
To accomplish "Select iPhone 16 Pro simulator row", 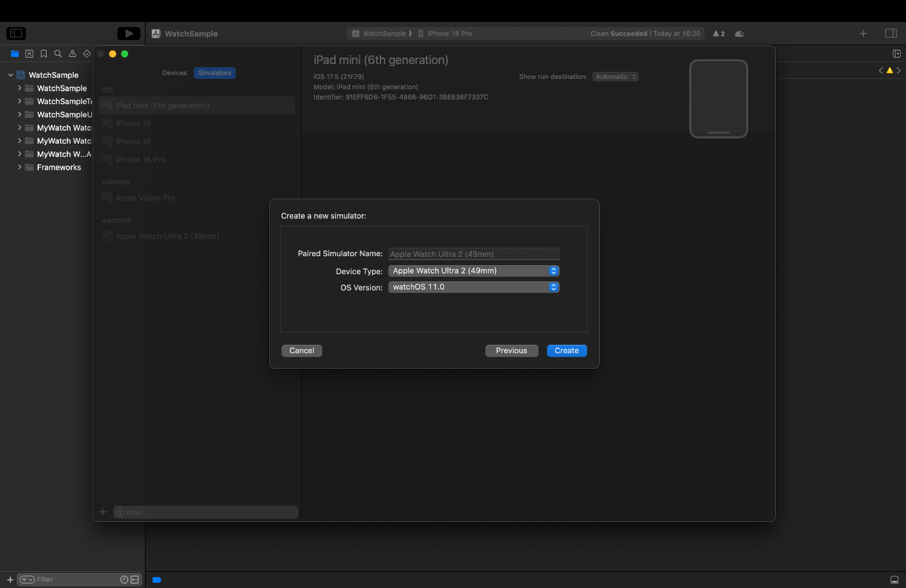I will coord(197,160).
